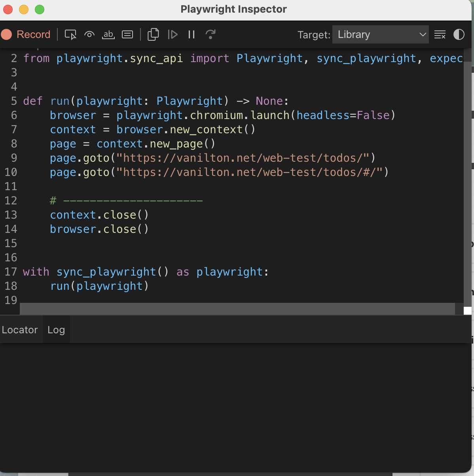Switch to the Locator tab

click(20, 330)
